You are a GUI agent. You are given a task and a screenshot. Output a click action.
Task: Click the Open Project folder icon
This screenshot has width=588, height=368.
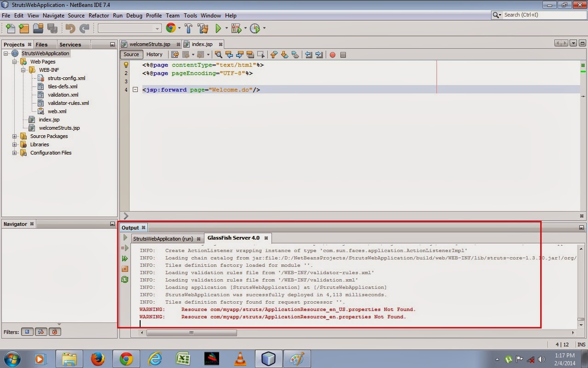(38, 29)
